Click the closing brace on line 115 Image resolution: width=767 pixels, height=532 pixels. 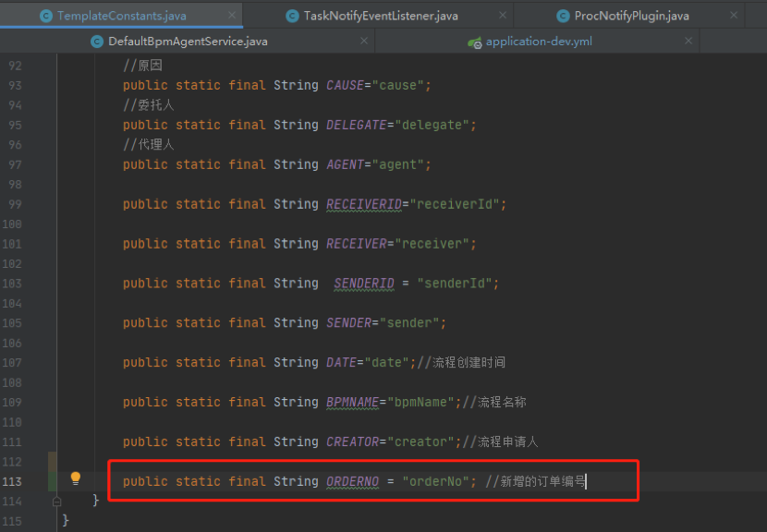click(x=66, y=520)
